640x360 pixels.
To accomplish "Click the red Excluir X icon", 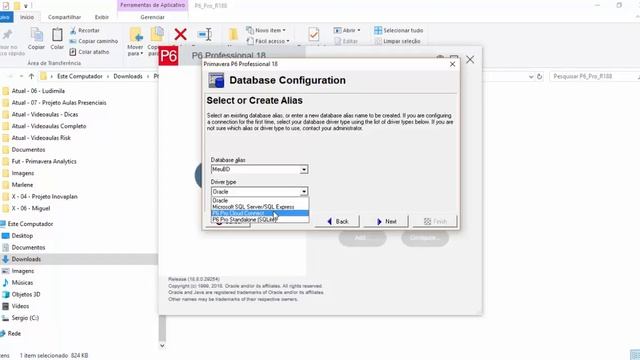I will [180, 34].
